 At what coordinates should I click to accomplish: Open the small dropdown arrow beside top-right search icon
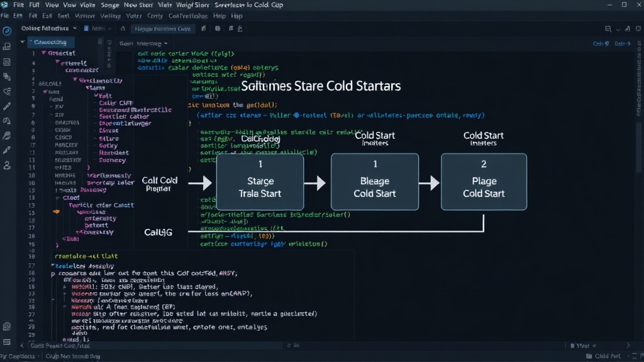618,29
